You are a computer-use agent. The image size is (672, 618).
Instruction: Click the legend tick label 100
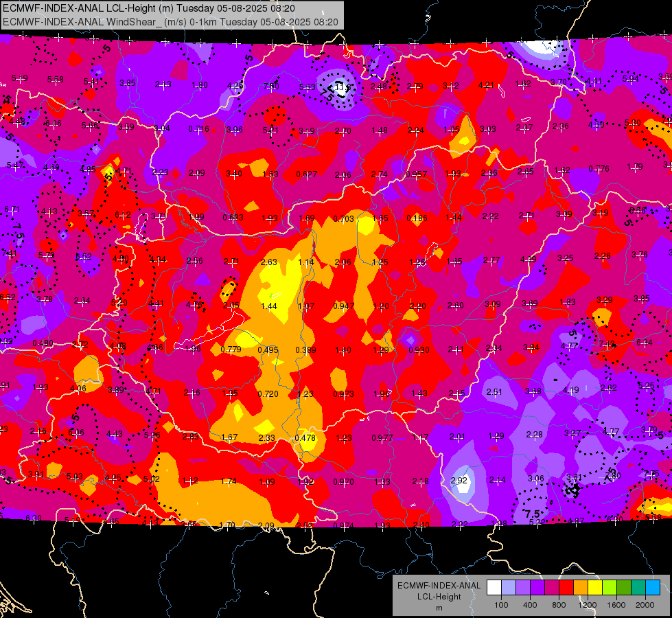pos(501,605)
